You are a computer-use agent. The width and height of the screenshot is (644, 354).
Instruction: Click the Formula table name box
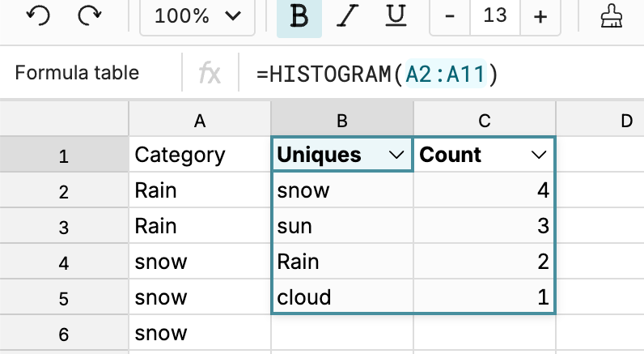click(77, 73)
